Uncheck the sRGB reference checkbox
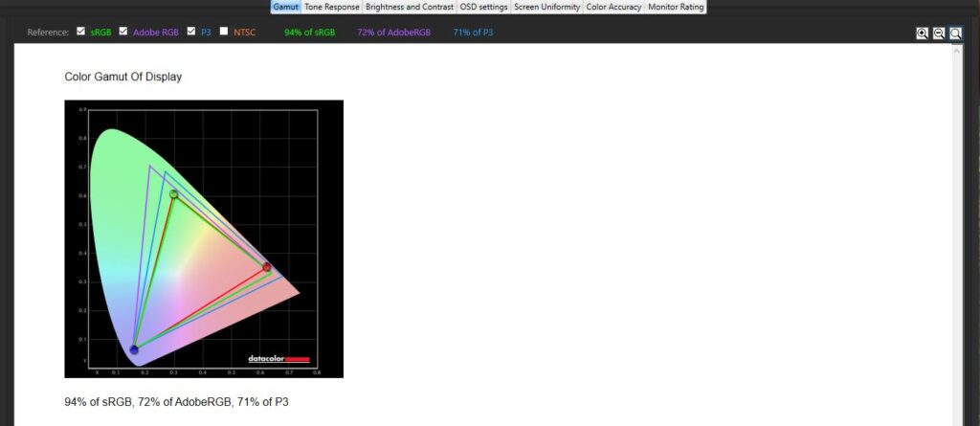Viewport: 980px width, 426px height. click(81, 32)
